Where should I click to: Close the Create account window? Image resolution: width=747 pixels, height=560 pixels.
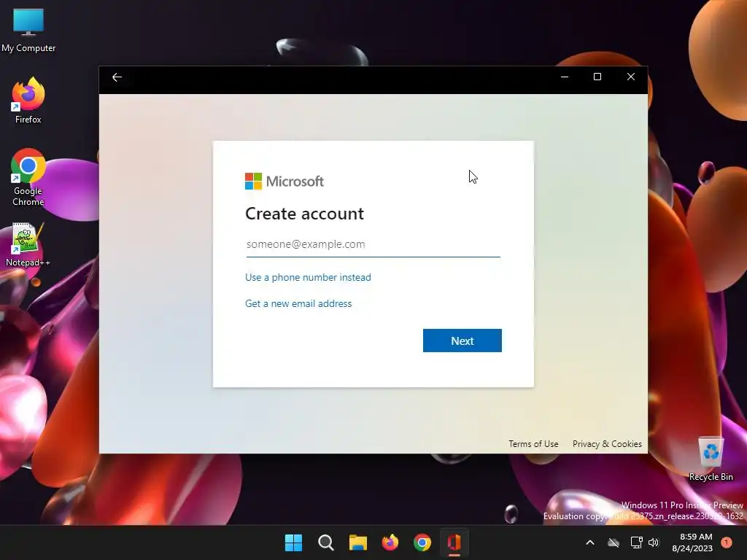tap(631, 77)
